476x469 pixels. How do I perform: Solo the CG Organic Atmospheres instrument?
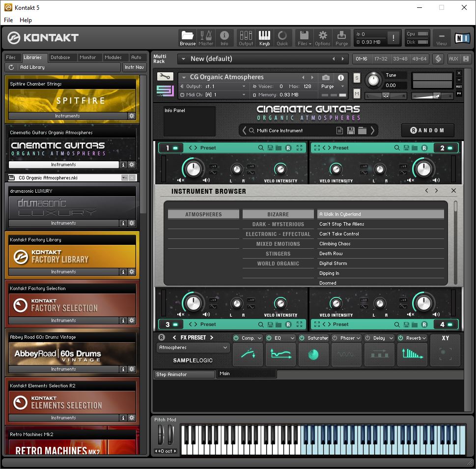tap(357, 78)
